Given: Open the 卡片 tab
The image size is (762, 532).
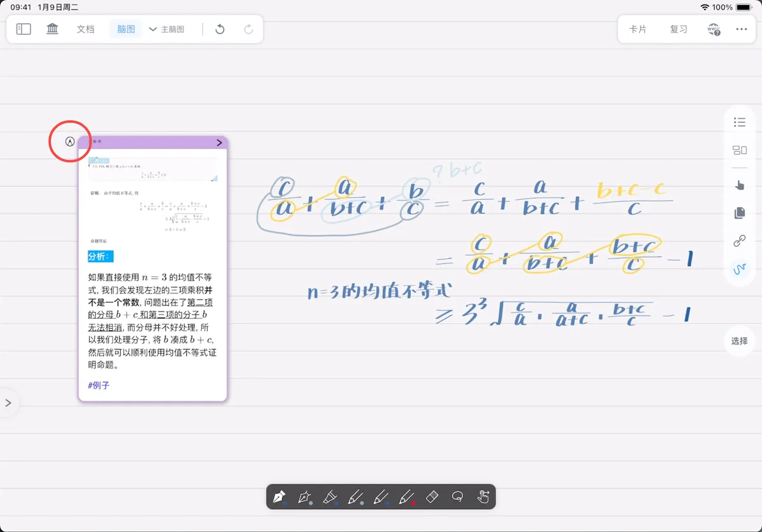Looking at the screenshot, I should coord(638,29).
